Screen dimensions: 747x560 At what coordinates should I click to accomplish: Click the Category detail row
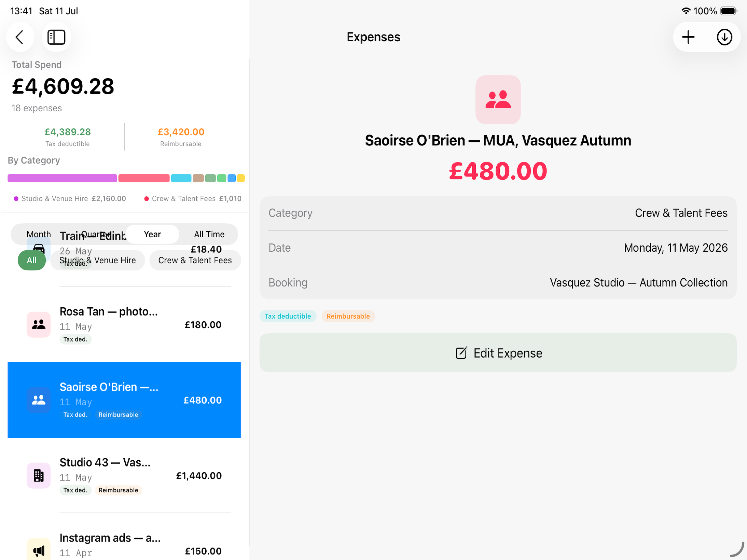click(x=498, y=213)
